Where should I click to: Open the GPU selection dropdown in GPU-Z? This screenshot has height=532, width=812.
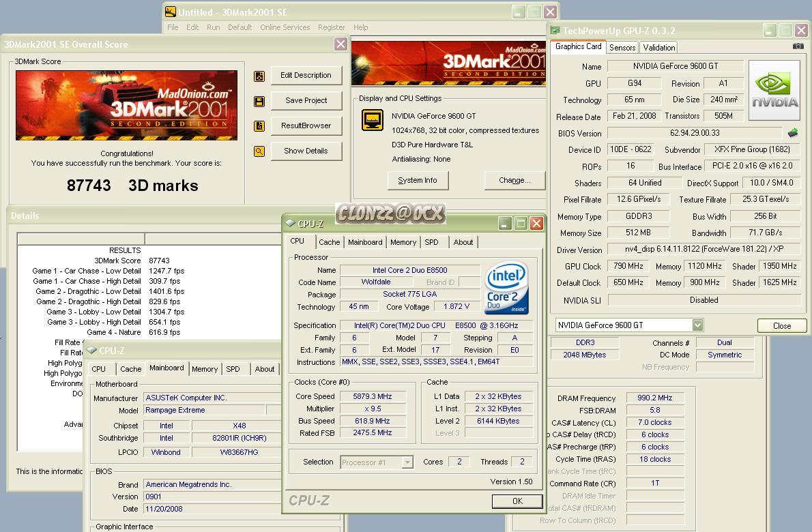(697, 325)
